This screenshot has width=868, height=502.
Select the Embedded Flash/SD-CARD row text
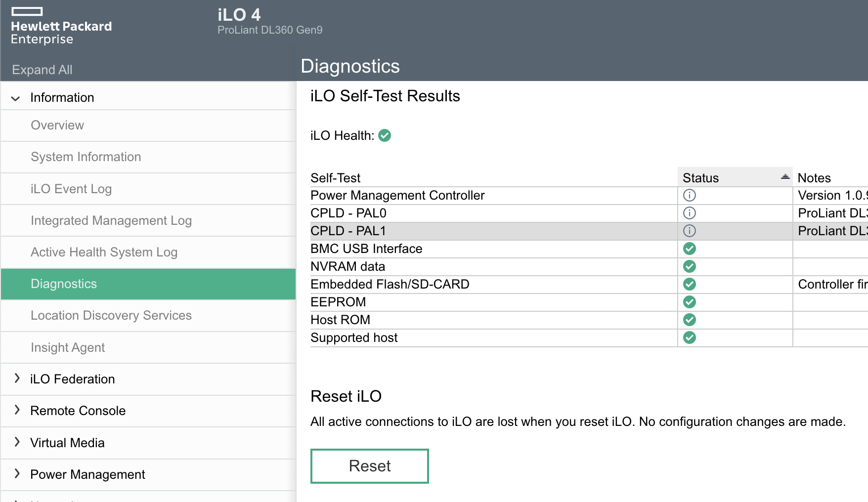(390, 284)
